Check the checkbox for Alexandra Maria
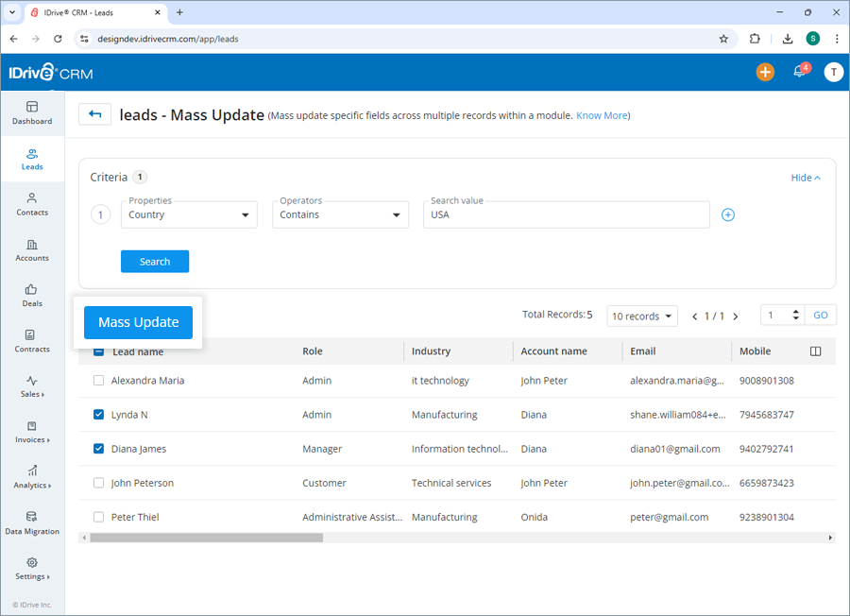This screenshot has height=616, width=850. pyautogui.click(x=98, y=380)
